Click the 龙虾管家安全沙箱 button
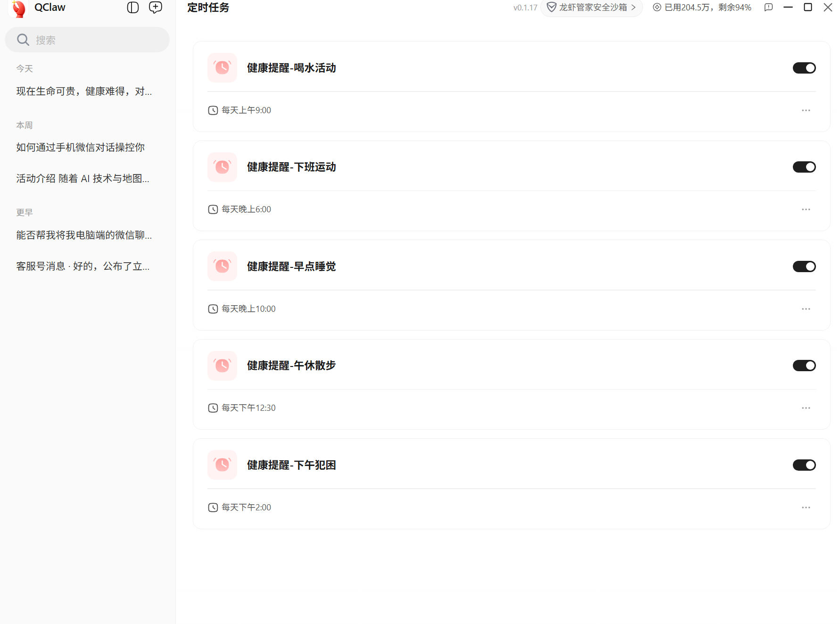 pyautogui.click(x=592, y=8)
